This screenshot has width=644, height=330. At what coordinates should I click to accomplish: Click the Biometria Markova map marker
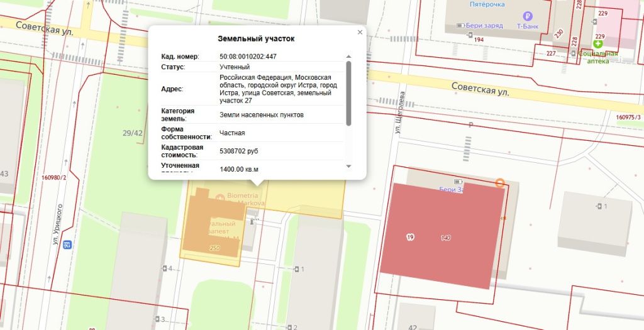point(220,197)
